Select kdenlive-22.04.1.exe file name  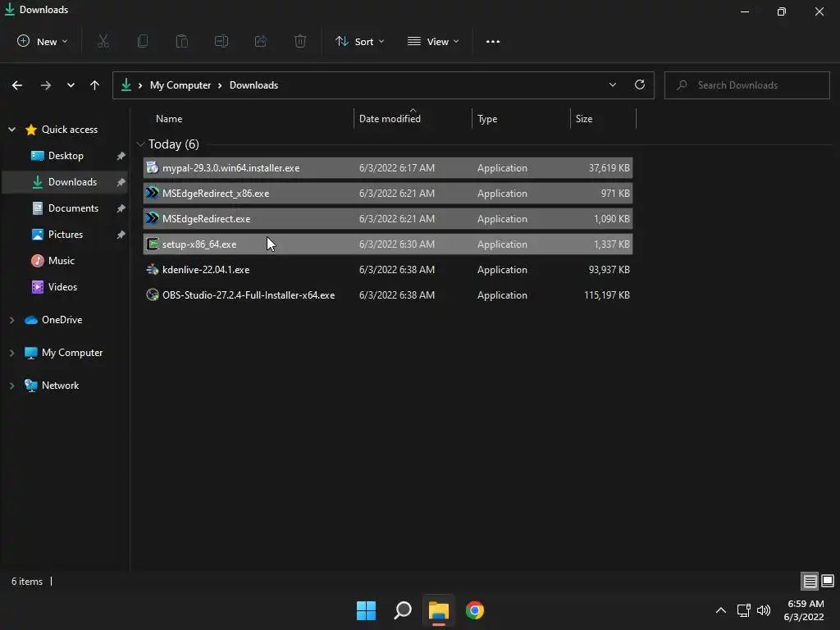(206, 269)
